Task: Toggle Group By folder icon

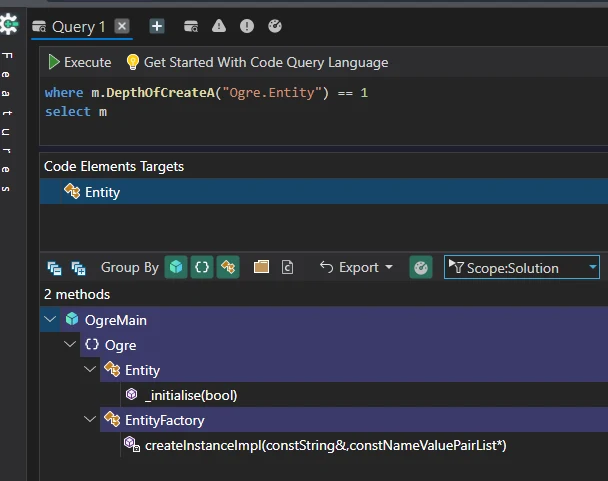Action: pos(261,267)
